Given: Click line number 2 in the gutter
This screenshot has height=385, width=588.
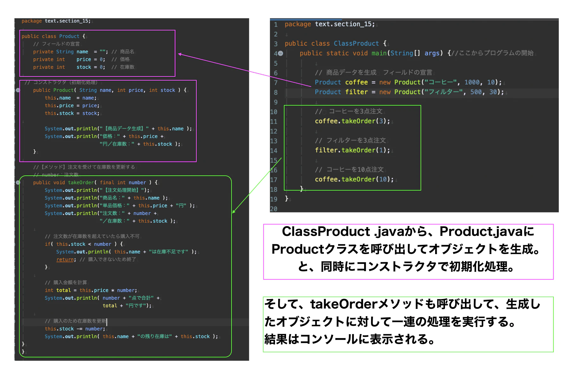Looking at the screenshot, I should pos(276,34).
